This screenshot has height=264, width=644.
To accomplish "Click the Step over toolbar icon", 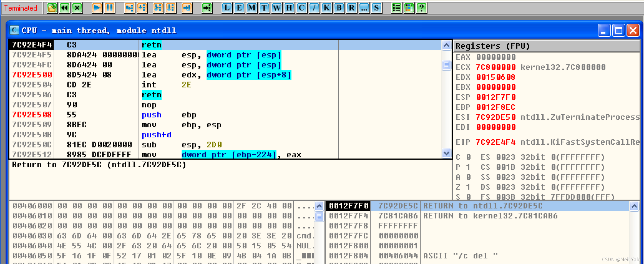I will point(142,8).
